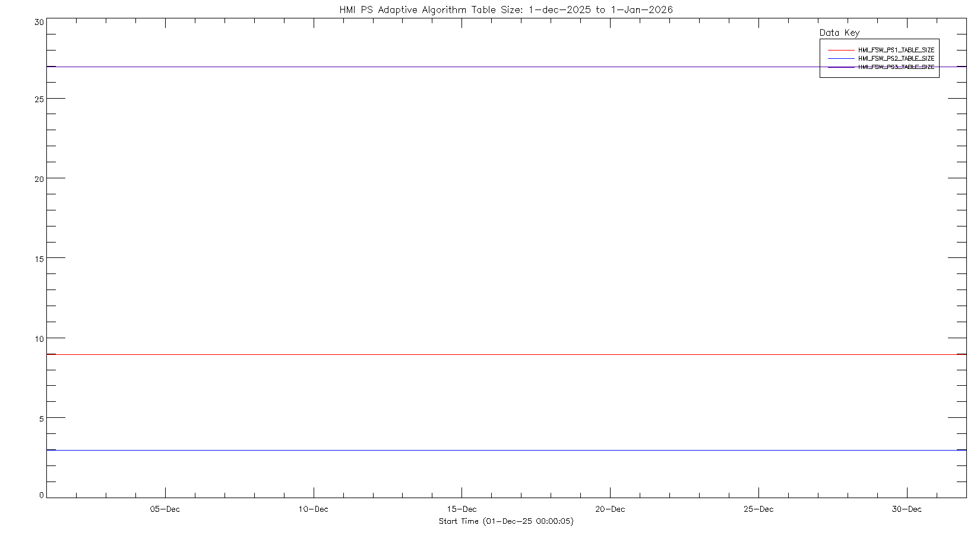Click the Data Key legend heading
Image resolution: width=980 pixels, height=535 pixels.
tap(839, 33)
